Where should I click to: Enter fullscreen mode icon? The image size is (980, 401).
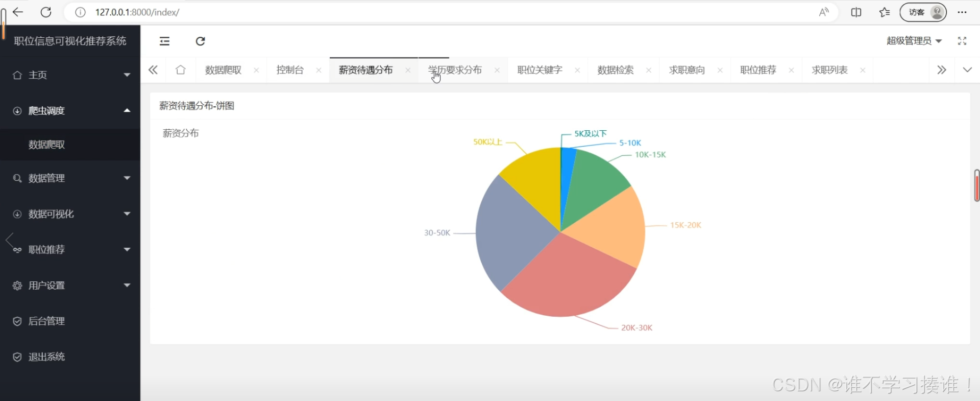[x=962, y=41]
